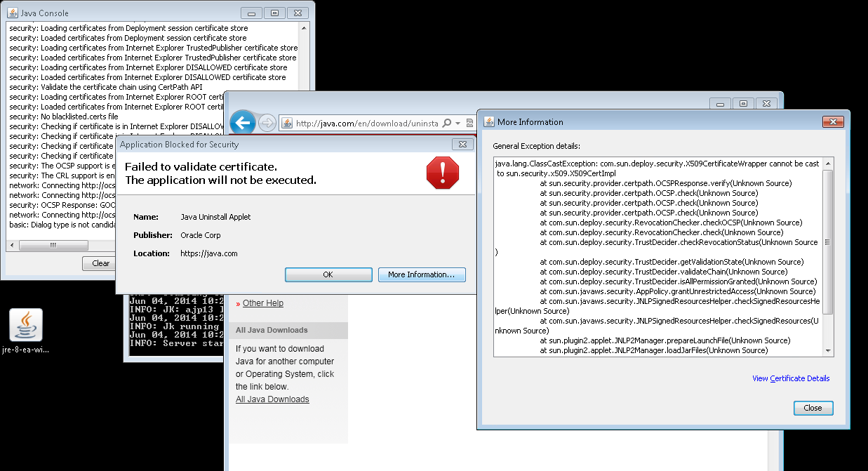This screenshot has height=471, width=868.
Task: Click Java icon in More Information title bar
Action: [x=489, y=122]
